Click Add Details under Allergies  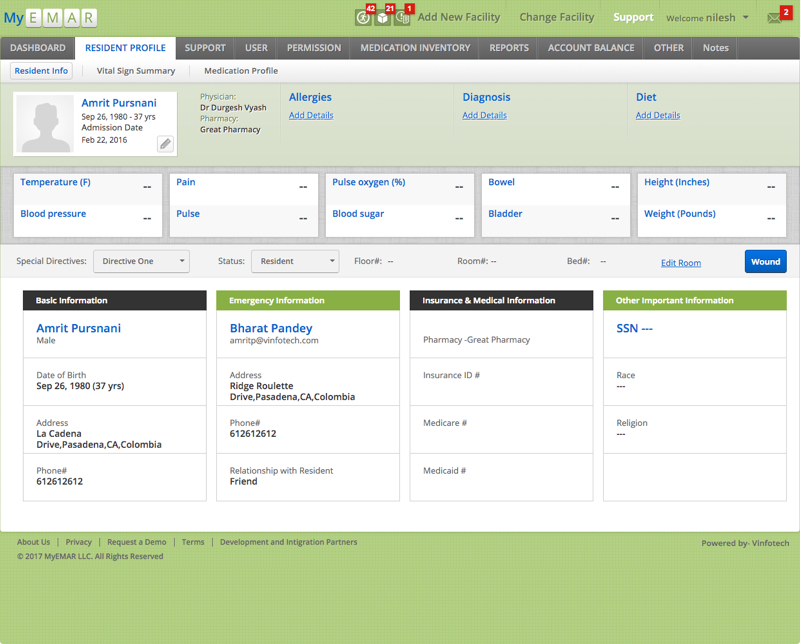coord(311,116)
